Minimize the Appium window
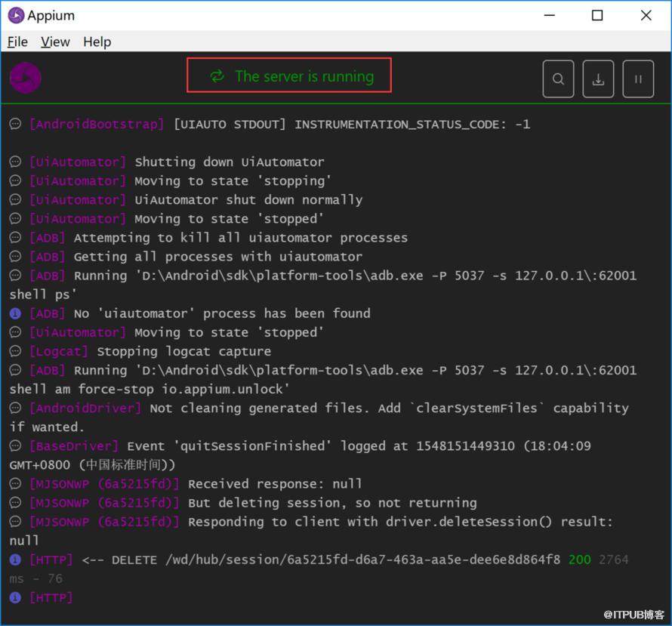This screenshot has width=672, height=626. [x=550, y=15]
